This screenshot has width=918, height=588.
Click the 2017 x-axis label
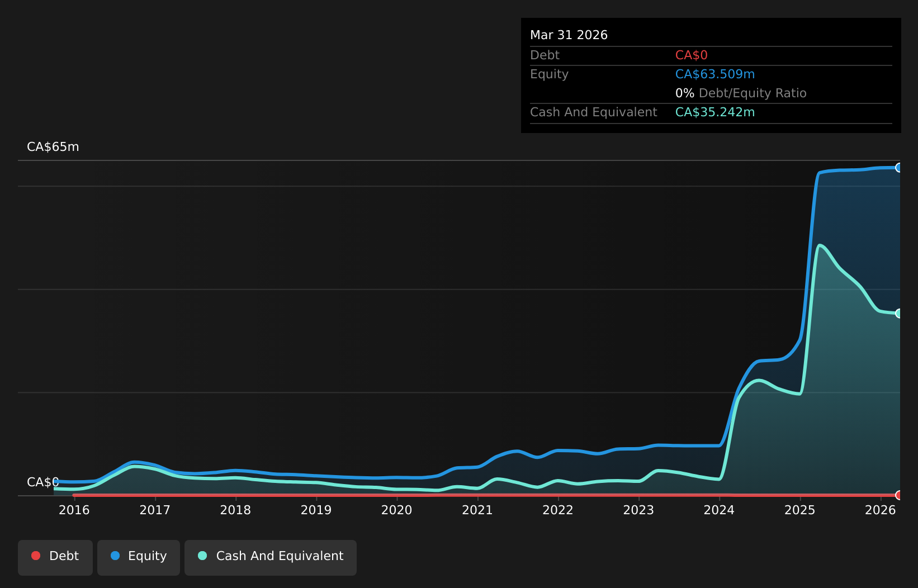click(155, 510)
